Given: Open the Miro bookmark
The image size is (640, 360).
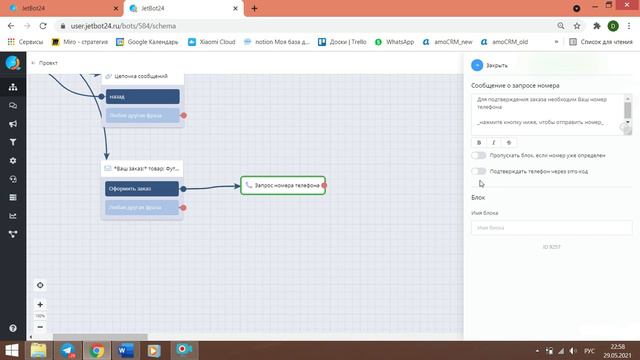Looking at the screenshot, I should click(x=80, y=42).
